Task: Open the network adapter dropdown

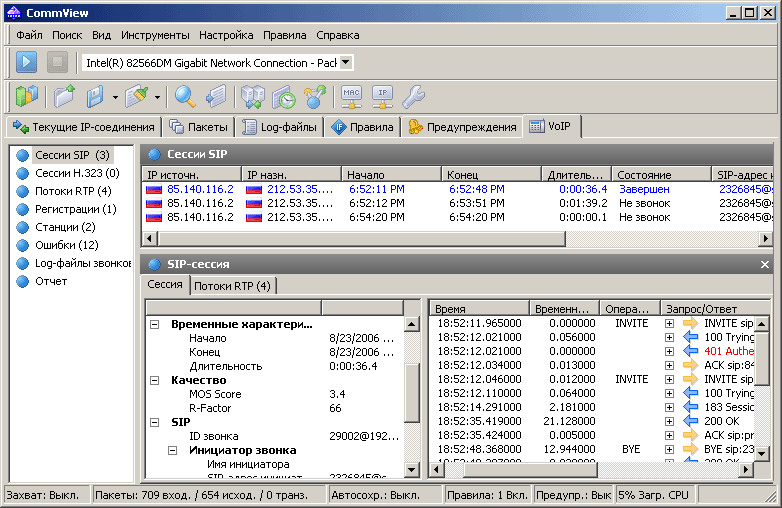Action: (346, 62)
